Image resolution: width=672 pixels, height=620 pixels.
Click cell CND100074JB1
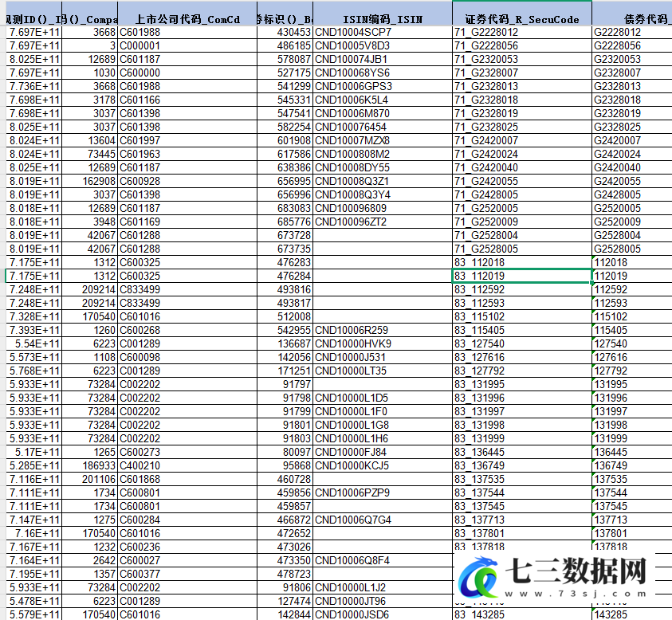pos(383,59)
